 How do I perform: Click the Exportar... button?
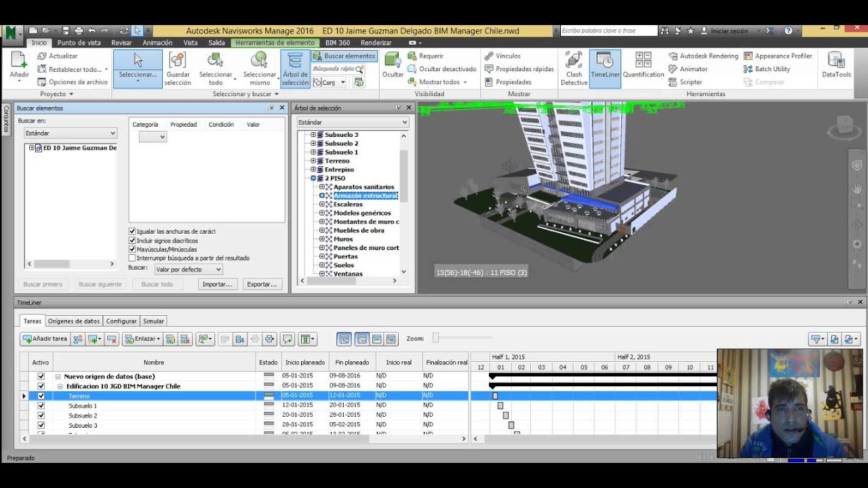pos(262,285)
